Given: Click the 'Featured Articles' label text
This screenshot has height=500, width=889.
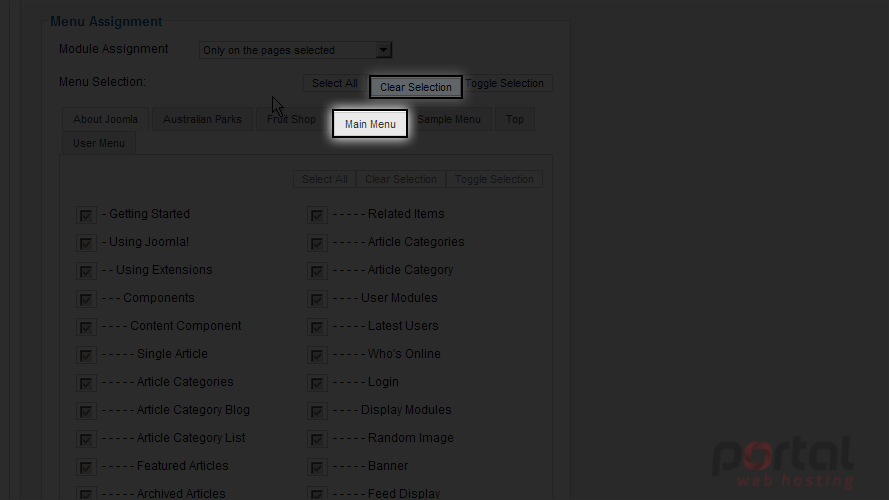Looking at the screenshot, I should 182,466.
